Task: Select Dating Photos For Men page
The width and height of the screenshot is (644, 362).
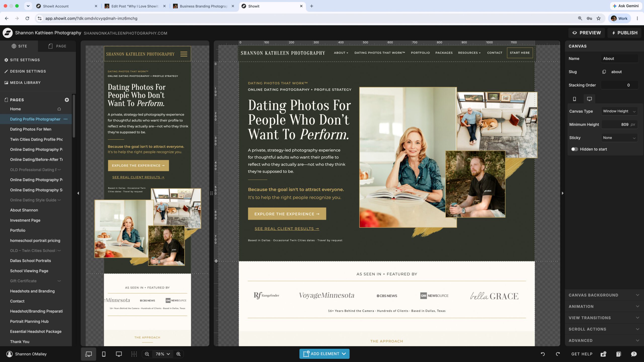Action: tap(31, 129)
